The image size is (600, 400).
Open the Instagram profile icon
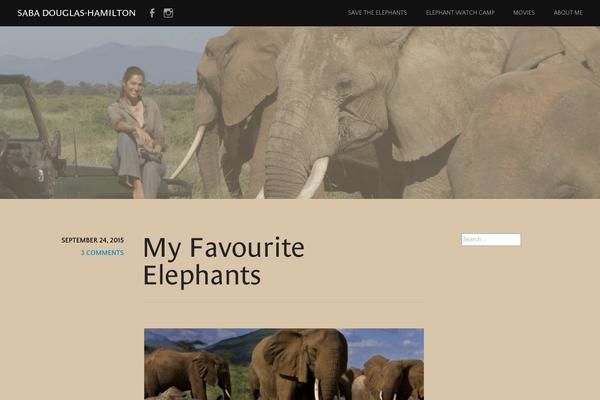pos(168,13)
